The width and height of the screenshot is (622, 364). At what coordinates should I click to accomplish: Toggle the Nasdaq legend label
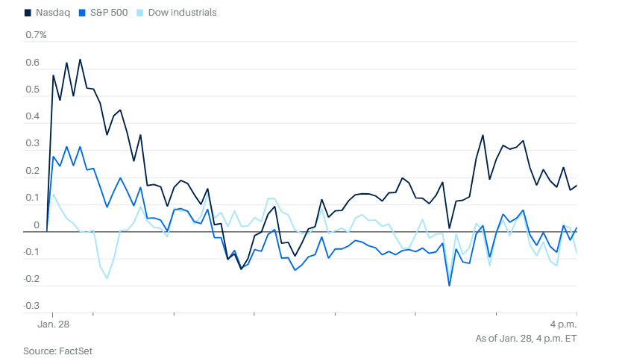[x=52, y=13]
